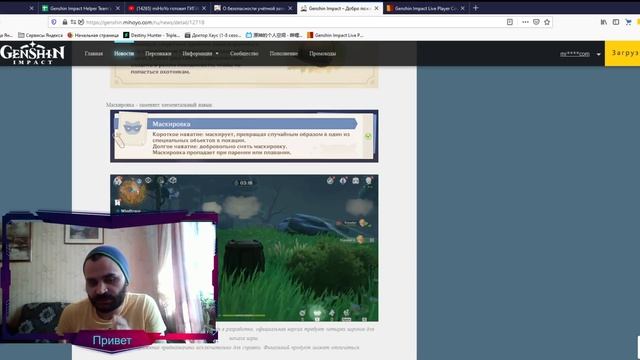640x360 pixels.
Task: Click the logged-in account email link
Action: coord(575,54)
